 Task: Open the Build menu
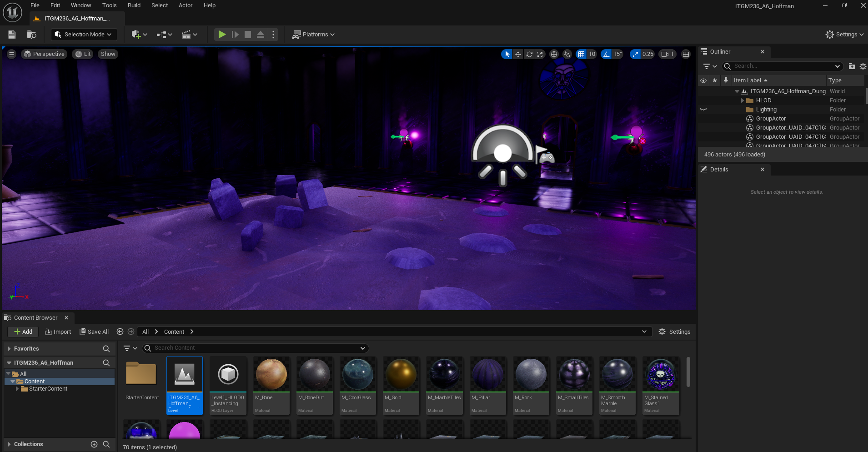point(134,5)
